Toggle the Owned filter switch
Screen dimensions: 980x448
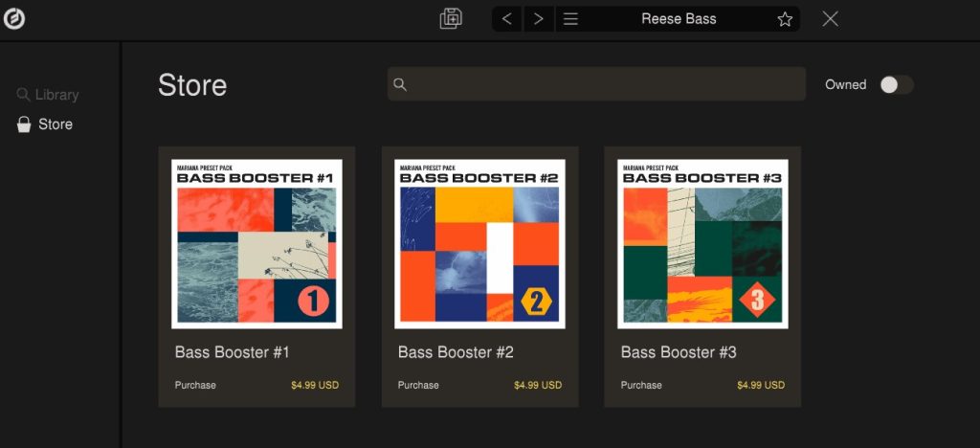click(896, 84)
